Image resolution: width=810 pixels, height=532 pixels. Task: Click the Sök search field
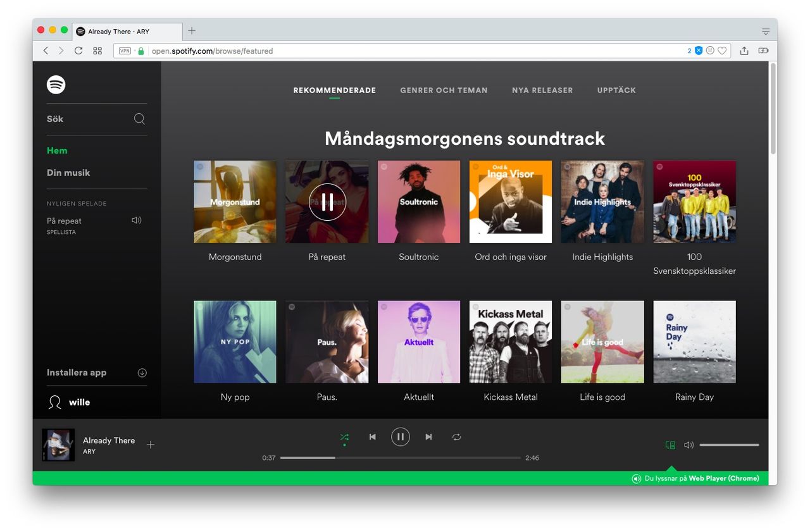point(97,119)
